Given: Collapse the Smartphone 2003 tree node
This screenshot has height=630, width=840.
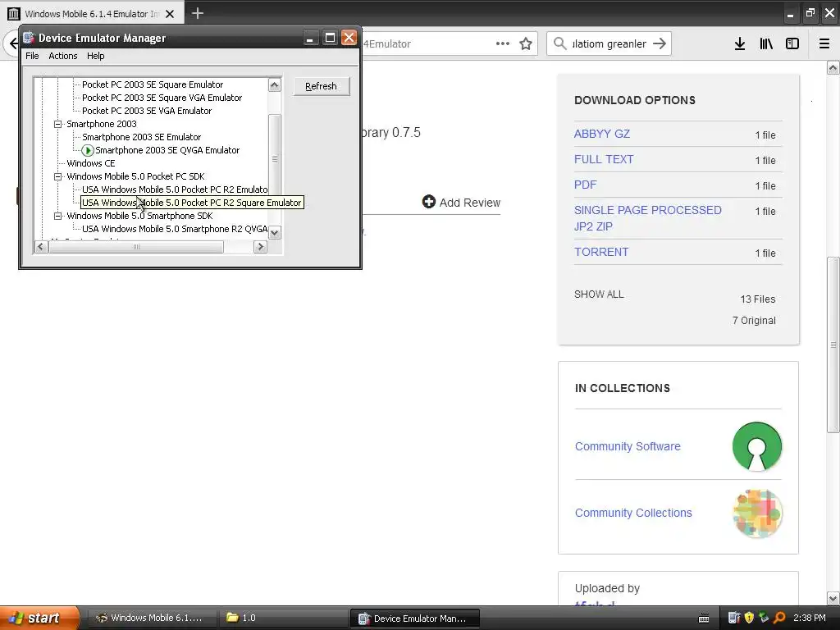Looking at the screenshot, I should [58, 125].
